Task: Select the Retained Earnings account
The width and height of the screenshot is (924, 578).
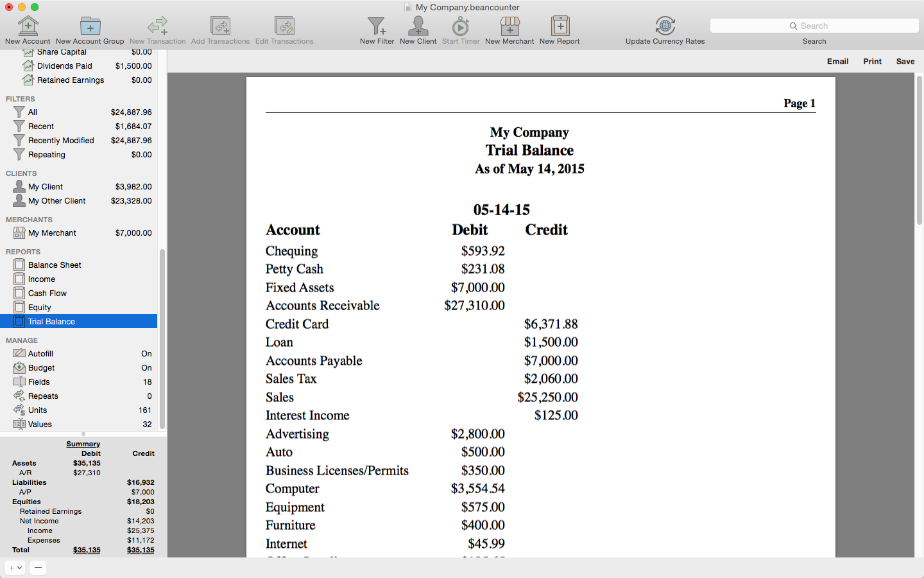Action: click(78, 80)
